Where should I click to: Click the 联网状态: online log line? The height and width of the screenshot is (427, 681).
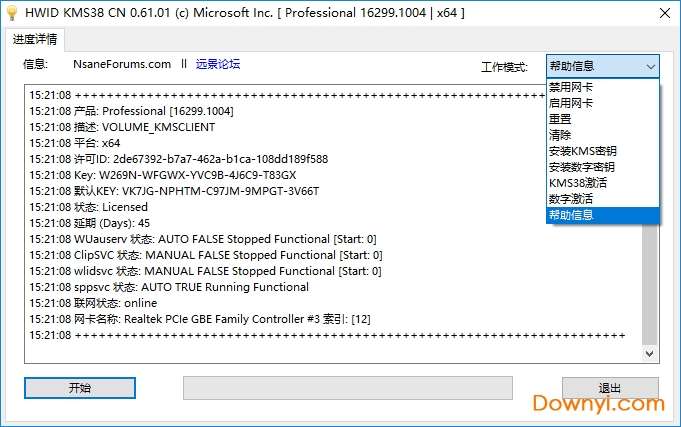(93, 303)
